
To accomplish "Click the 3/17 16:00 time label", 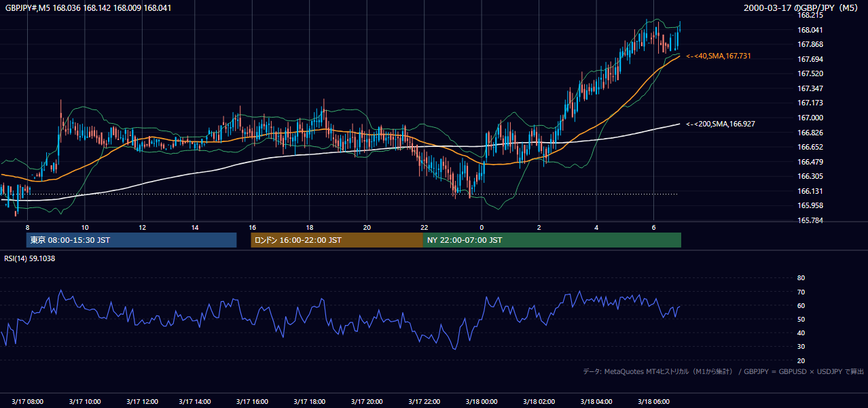I will [252, 401].
